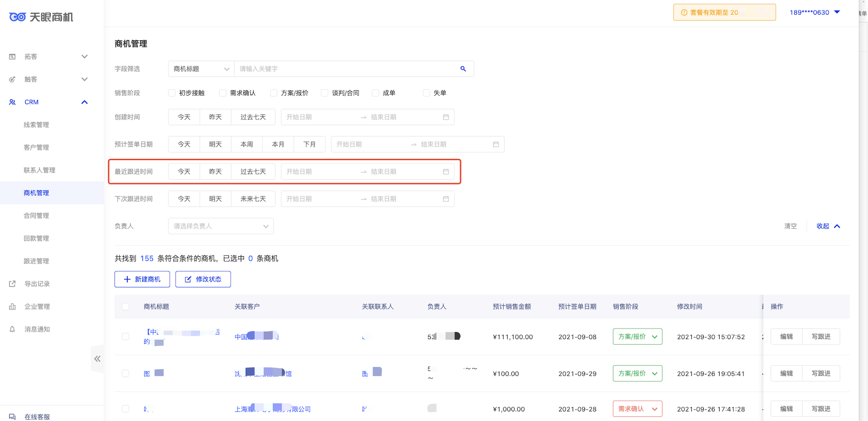Click the calendar icon in 创建时间 range
This screenshot has width=868, height=421.
(x=446, y=117)
